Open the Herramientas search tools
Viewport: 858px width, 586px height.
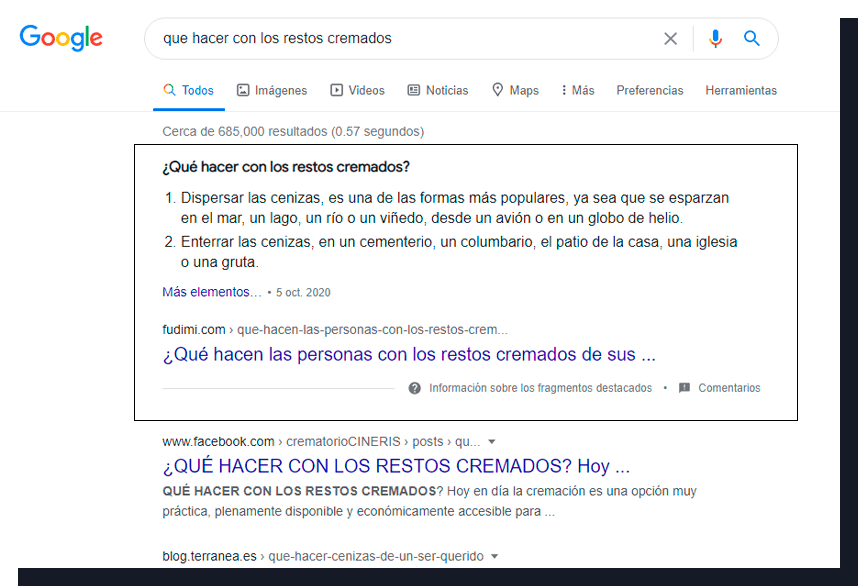click(741, 90)
